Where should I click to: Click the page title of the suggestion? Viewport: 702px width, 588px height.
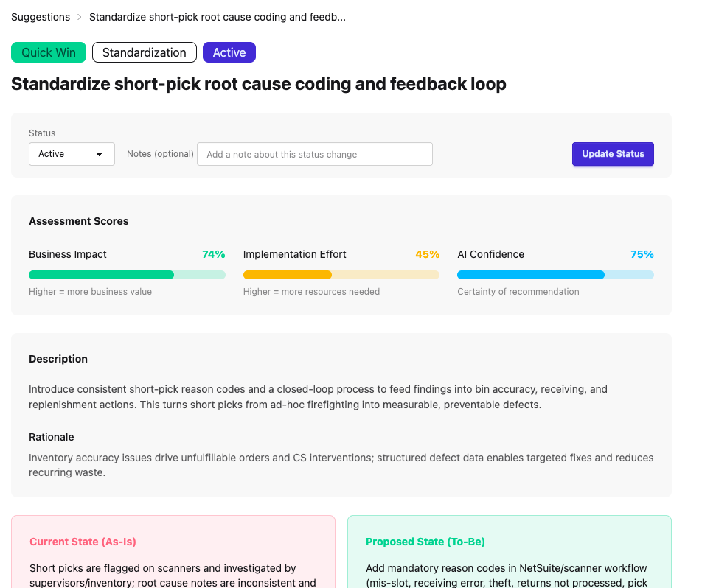point(259,84)
